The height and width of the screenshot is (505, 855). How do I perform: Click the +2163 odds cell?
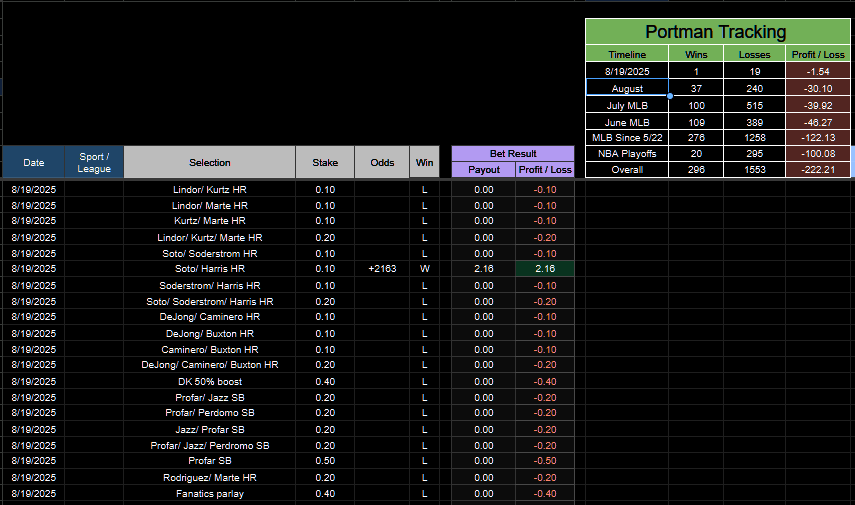click(x=382, y=268)
